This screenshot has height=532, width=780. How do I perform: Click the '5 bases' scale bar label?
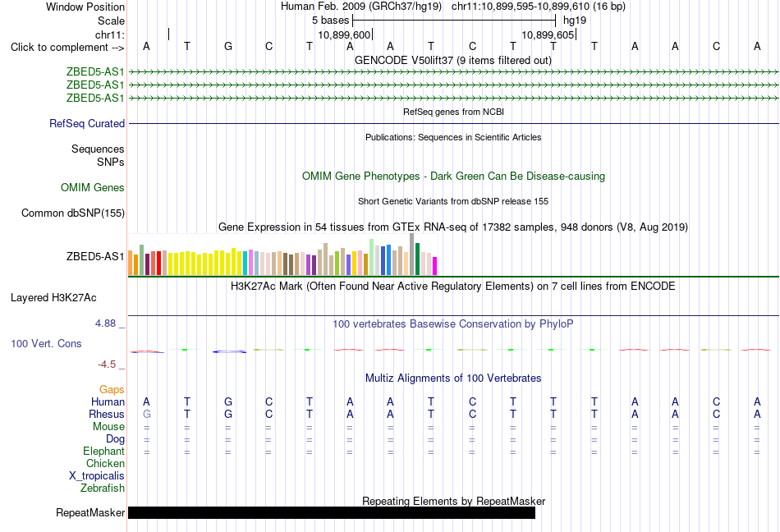click(330, 21)
